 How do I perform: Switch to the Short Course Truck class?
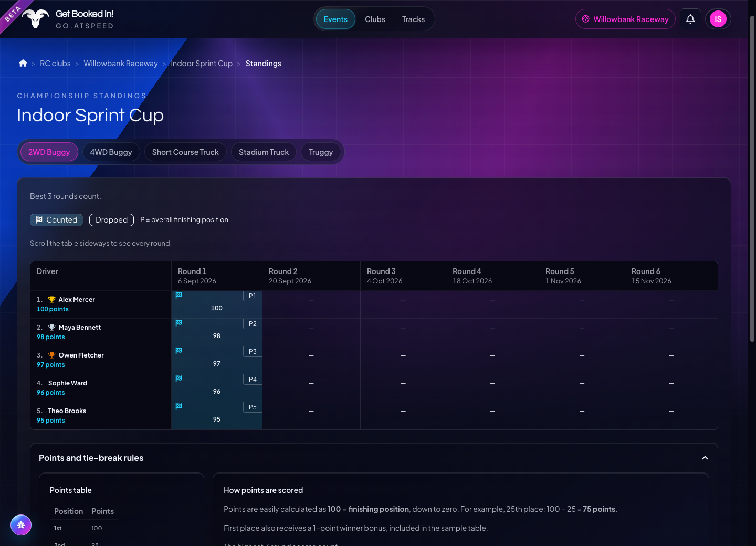tap(185, 152)
